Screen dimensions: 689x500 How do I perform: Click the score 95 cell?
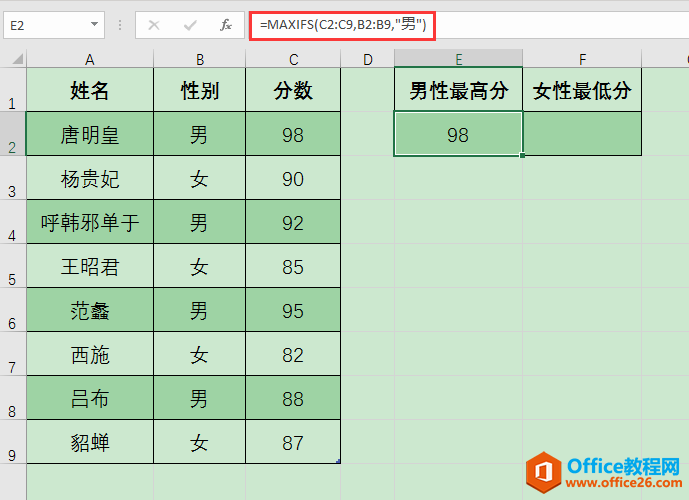pyautogui.click(x=293, y=310)
